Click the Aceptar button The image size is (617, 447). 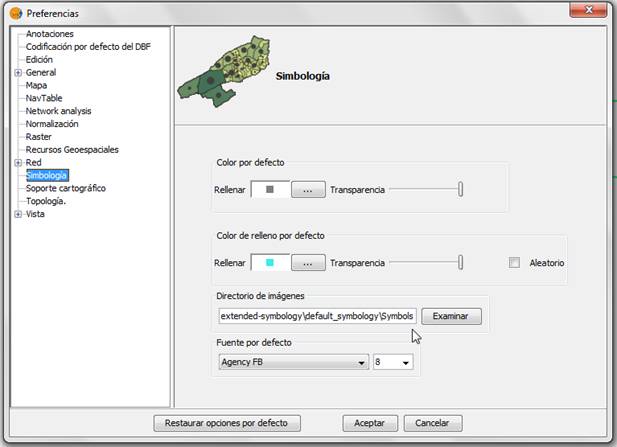click(x=370, y=423)
